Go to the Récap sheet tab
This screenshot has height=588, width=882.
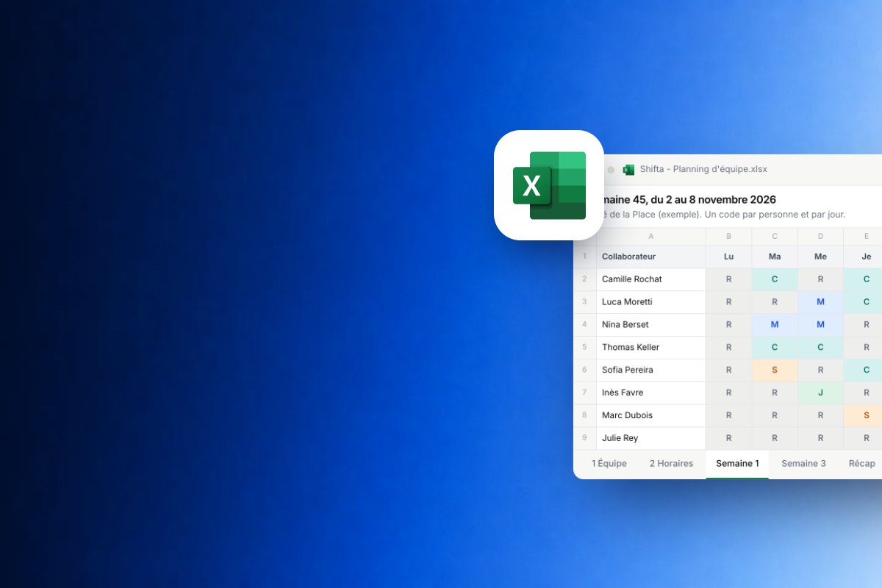click(x=861, y=464)
